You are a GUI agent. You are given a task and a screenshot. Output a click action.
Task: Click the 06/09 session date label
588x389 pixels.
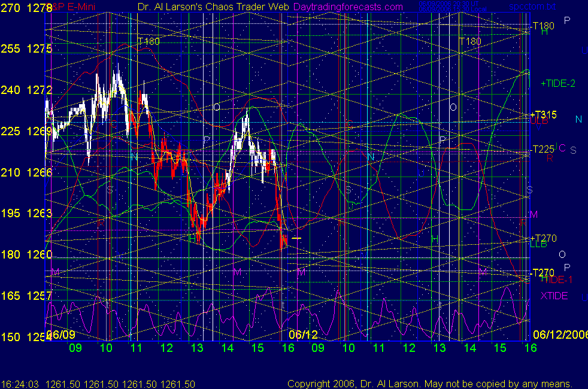pyautogui.click(x=62, y=335)
